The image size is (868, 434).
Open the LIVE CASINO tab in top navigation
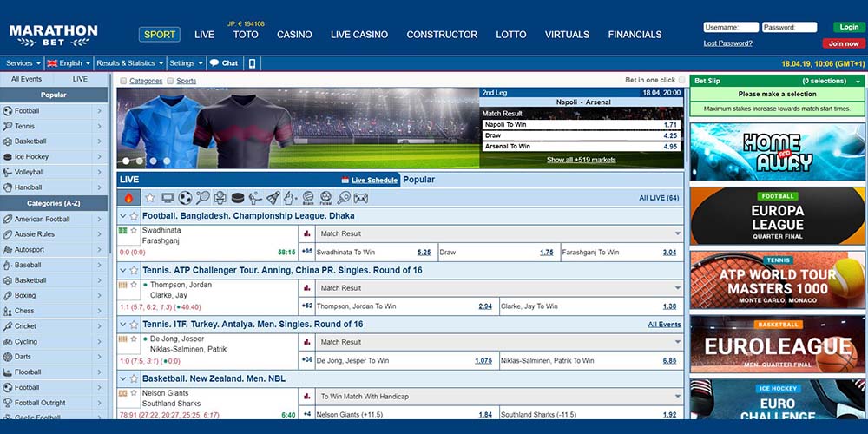coord(358,35)
